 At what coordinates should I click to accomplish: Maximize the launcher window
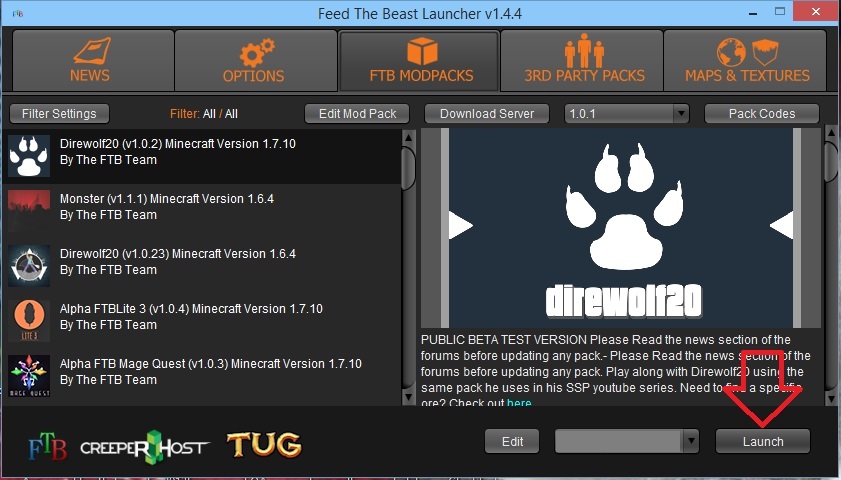point(780,11)
